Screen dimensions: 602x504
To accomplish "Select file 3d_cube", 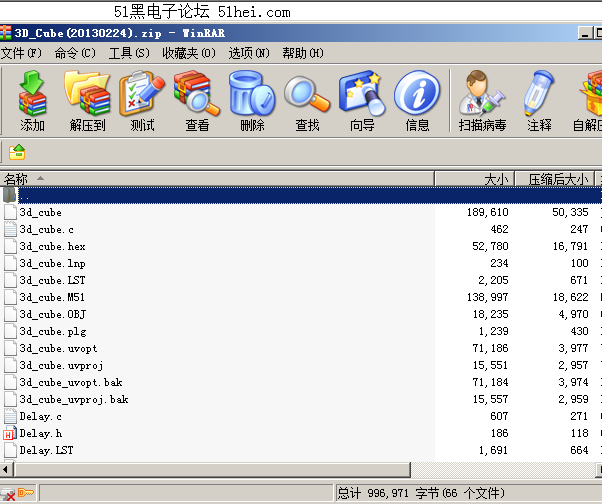I will [x=40, y=212].
